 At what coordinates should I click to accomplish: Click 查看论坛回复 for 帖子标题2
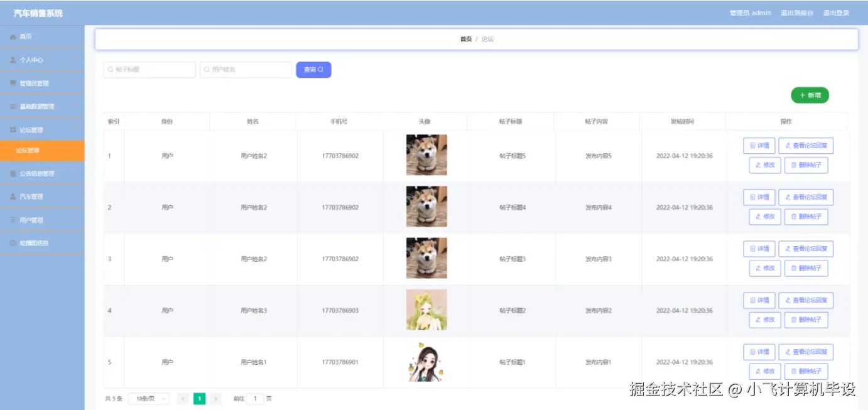(x=806, y=300)
